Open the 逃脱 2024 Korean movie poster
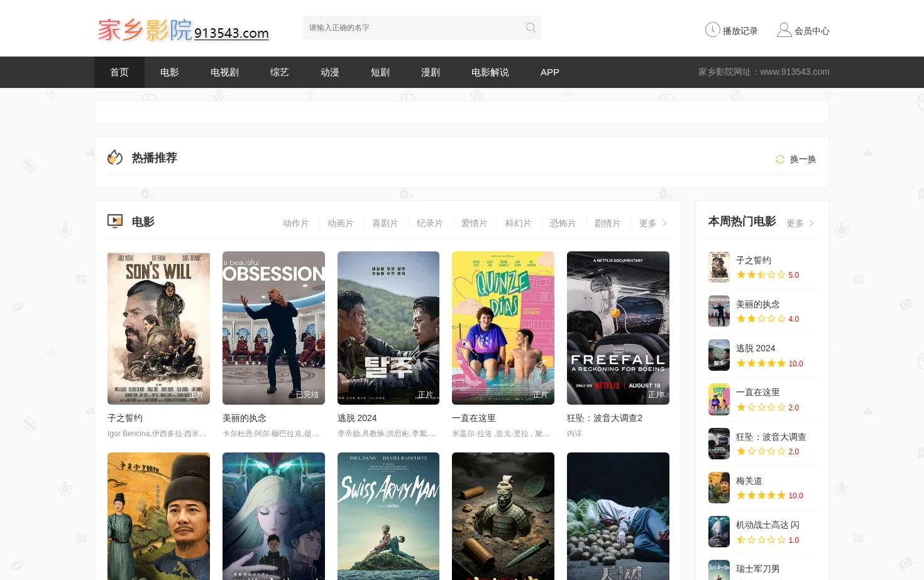Image resolution: width=924 pixels, height=580 pixels. 388,328
